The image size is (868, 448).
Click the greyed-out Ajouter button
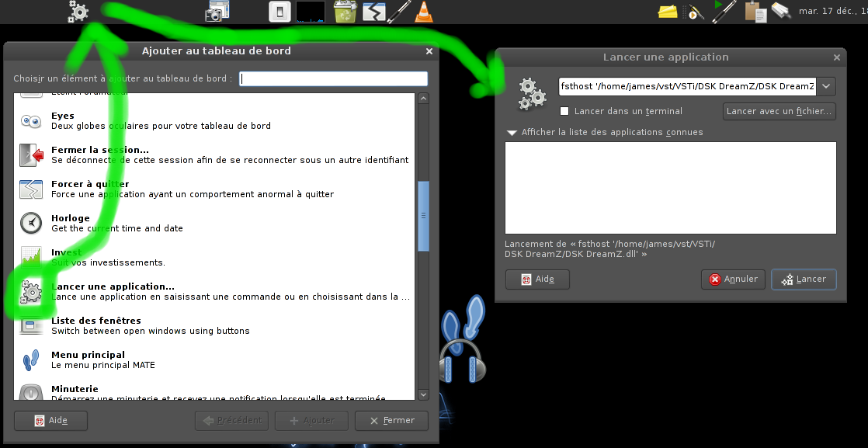click(311, 420)
